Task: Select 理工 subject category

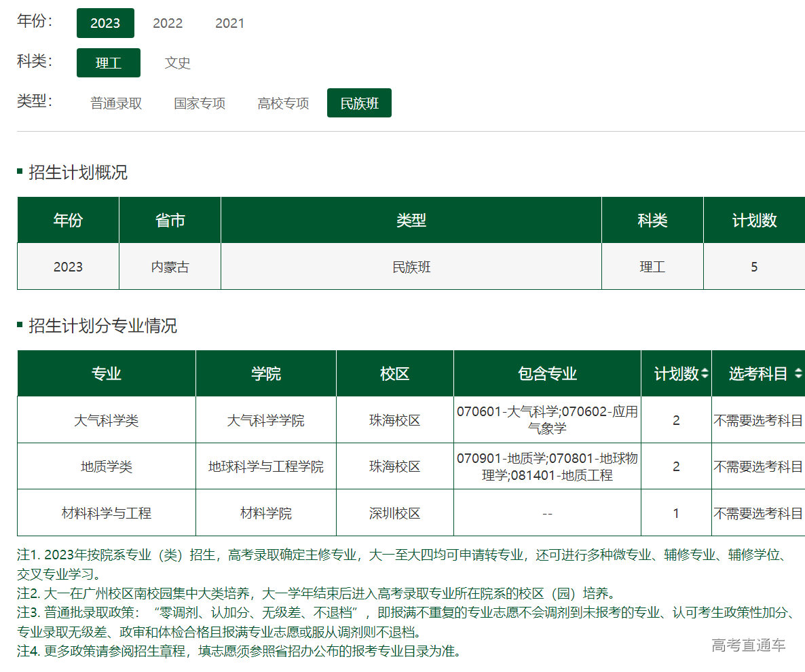Action: click(x=109, y=63)
